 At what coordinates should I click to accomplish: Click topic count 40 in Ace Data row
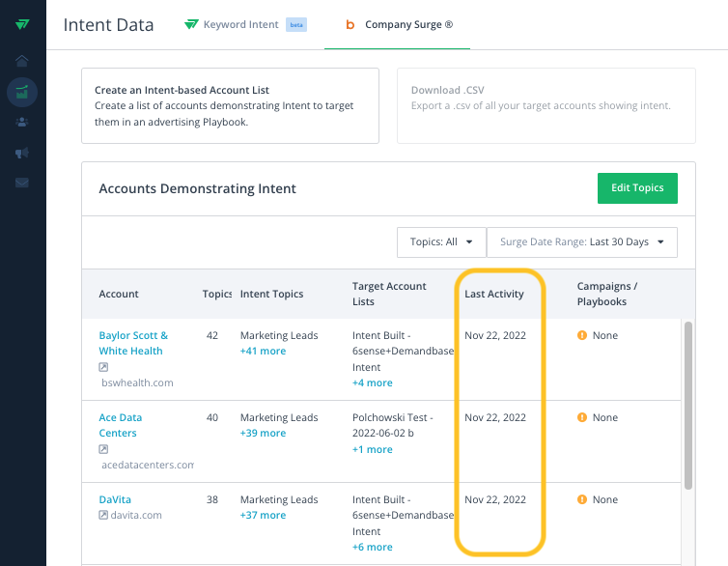click(x=212, y=418)
